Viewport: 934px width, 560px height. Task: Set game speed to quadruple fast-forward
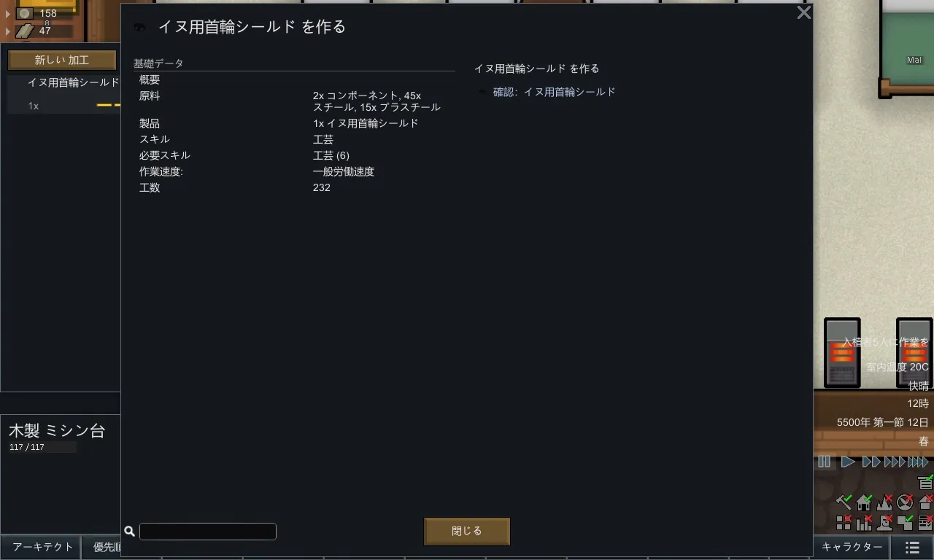[x=918, y=462]
